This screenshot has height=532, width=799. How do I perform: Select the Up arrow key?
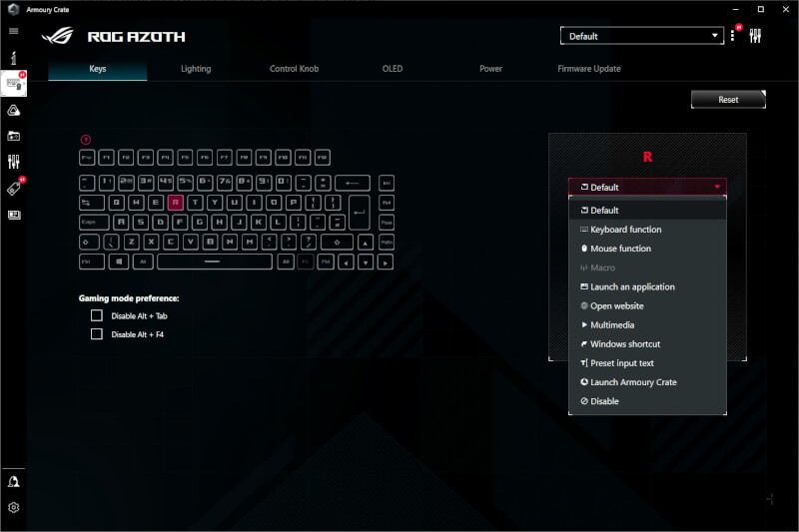pos(366,243)
